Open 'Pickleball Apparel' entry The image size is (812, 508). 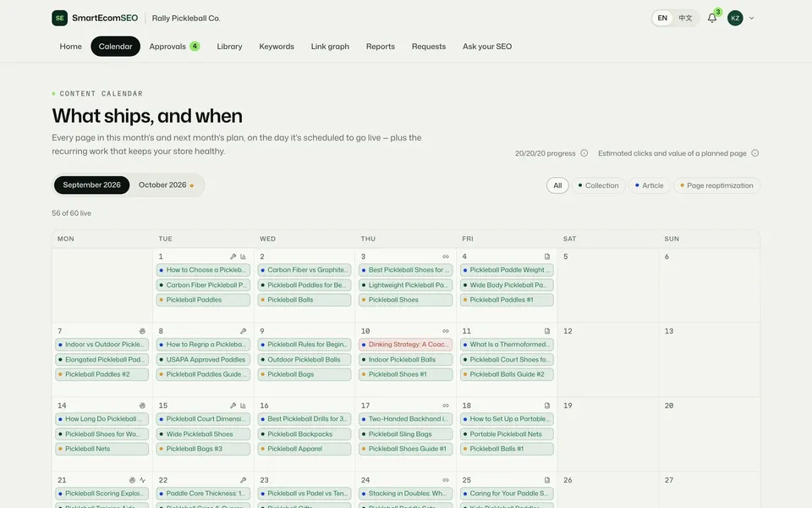pyautogui.click(x=304, y=449)
